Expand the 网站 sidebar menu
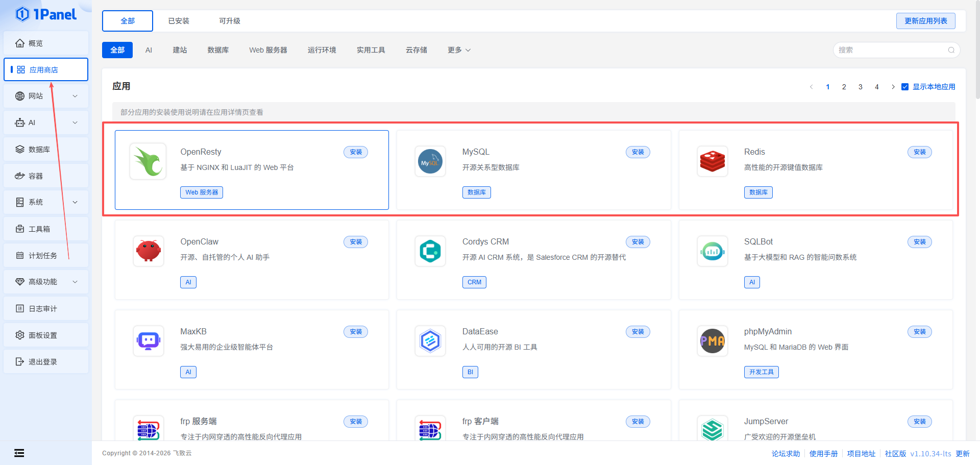This screenshot has width=980, height=465. tap(46, 96)
